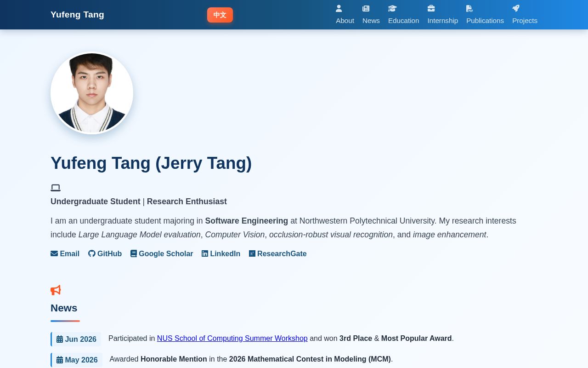Click the orange megaphone icon above News
The height and width of the screenshot is (368, 588).
click(x=56, y=290)
